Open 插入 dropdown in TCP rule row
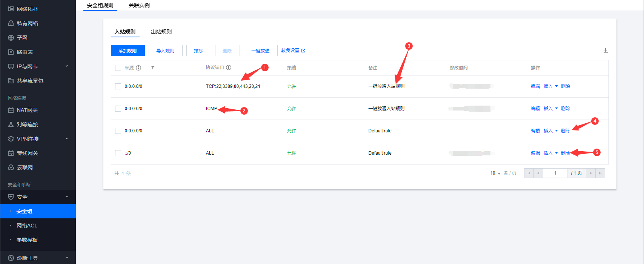 pos(550,86)
